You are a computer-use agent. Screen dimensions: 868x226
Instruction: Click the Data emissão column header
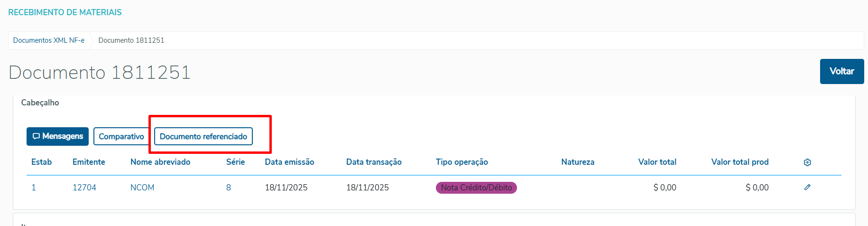pos(289,162)
